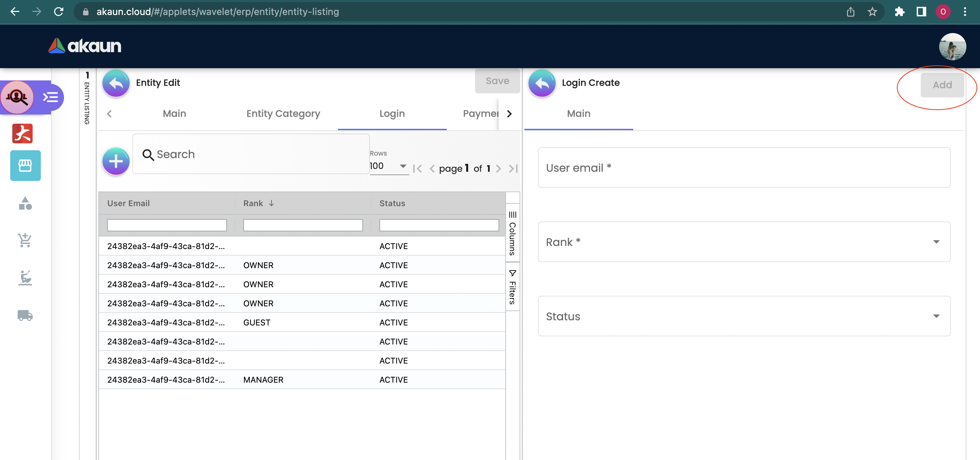Screen dimensions: 980x460
Task: Open the shopping cart sidebar icon
Action: coord(25,240)
